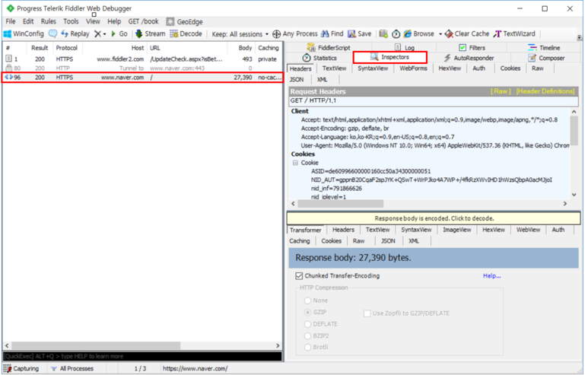Open the Edit menu
This screenshot has height=375, width=588.
pos(28,21)
